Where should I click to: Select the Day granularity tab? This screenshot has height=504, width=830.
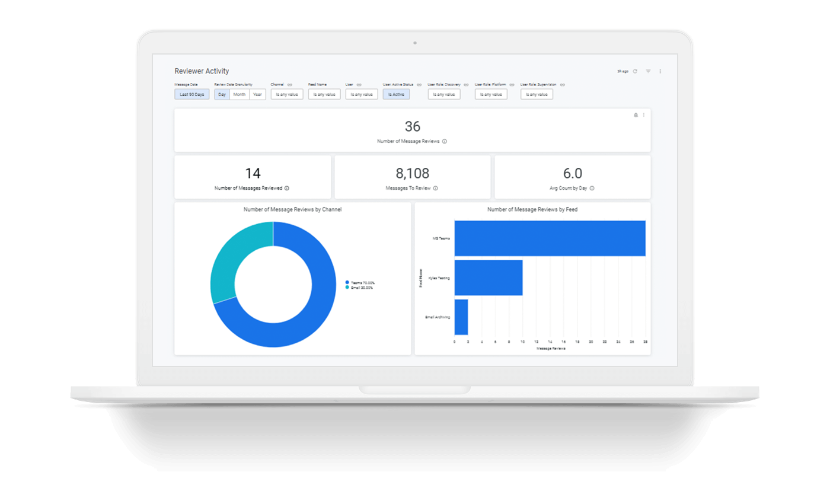tap(221, 94)
